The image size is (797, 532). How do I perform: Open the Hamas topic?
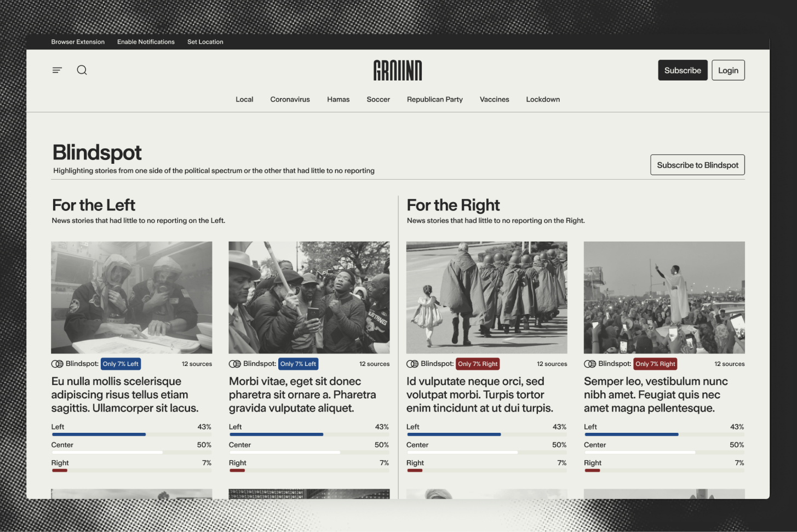point(338,99)
